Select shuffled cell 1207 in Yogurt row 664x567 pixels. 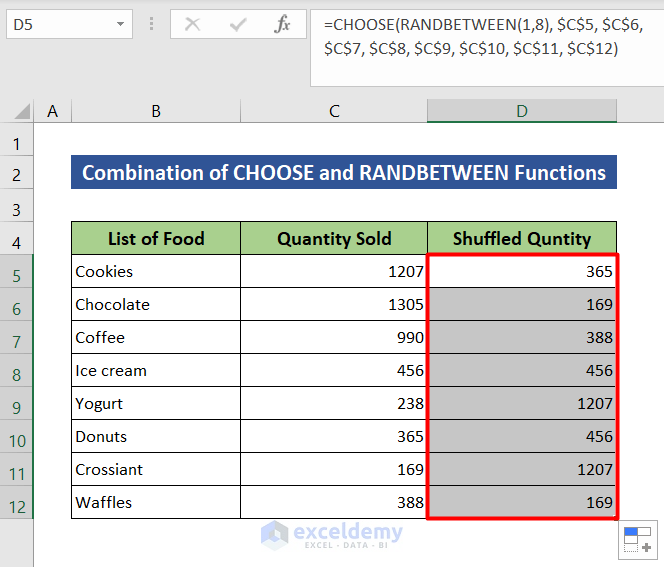click(522, 404)
